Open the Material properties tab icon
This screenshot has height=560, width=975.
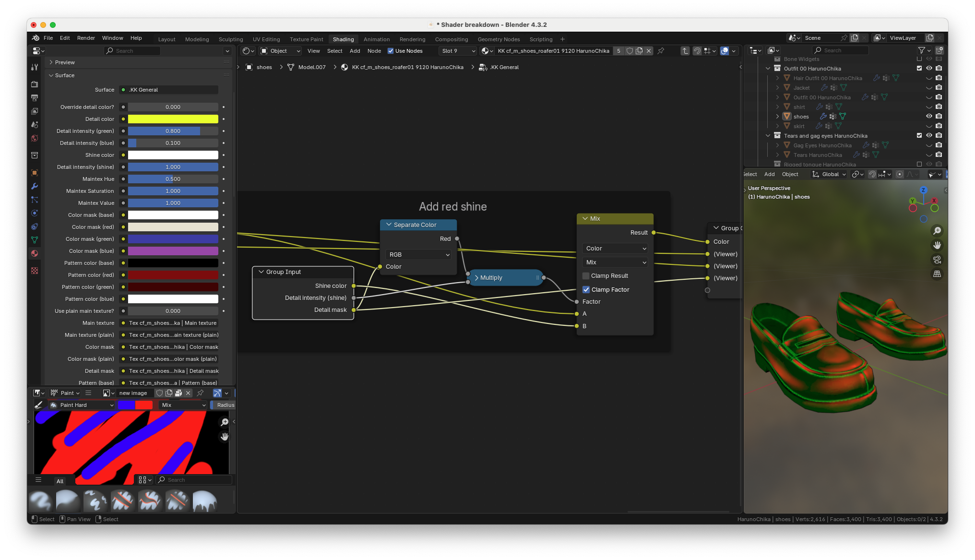[35, 253]
